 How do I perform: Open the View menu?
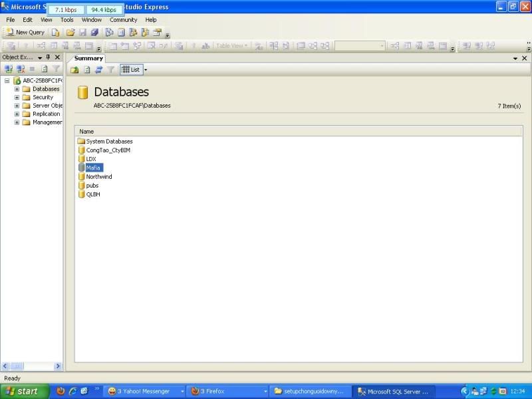[x=47, y=20]
